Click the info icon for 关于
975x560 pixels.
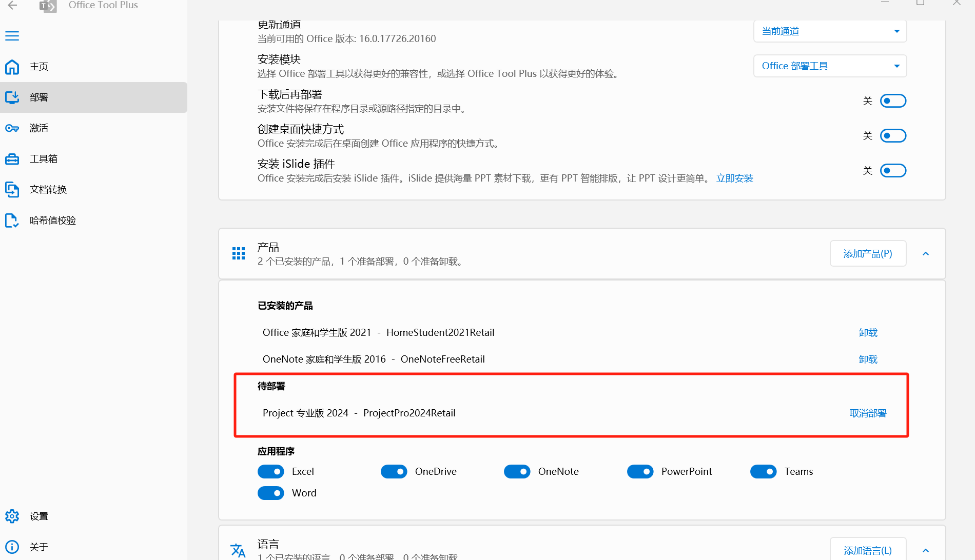(12, 547)
